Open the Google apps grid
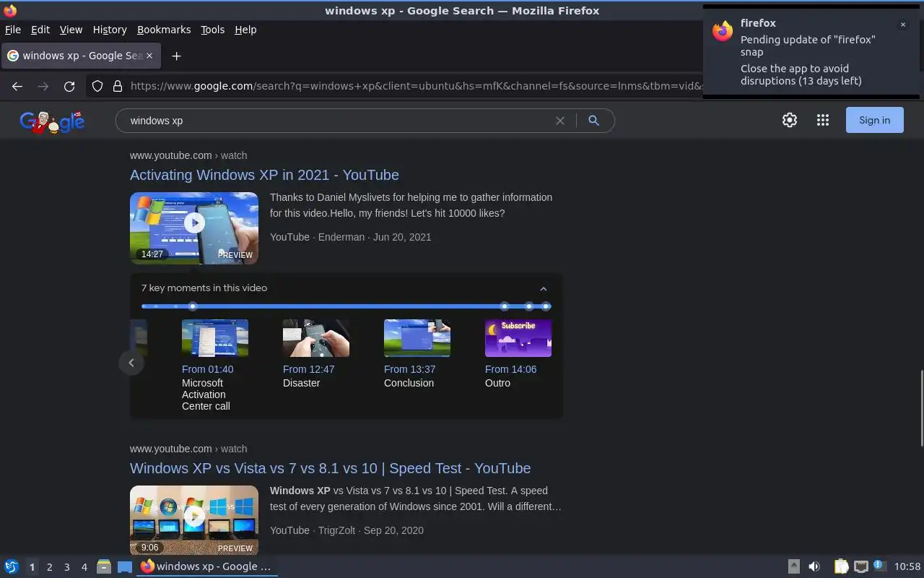 point(823,121)
